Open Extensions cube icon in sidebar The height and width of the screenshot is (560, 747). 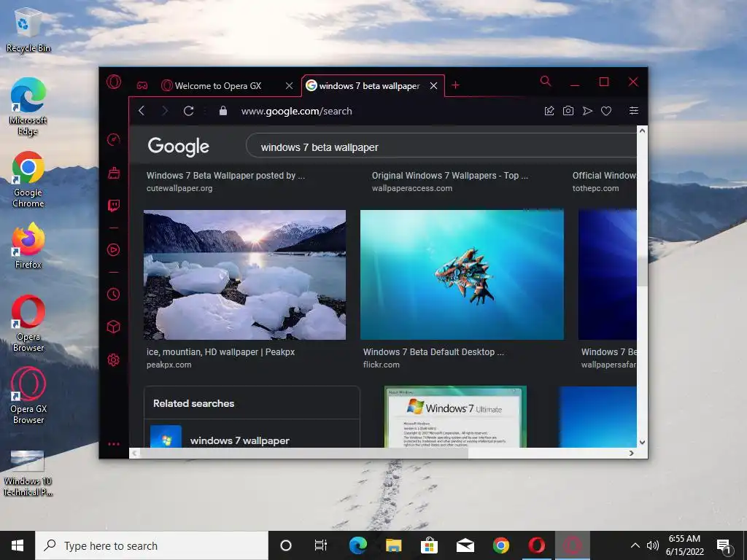(113, 327)
